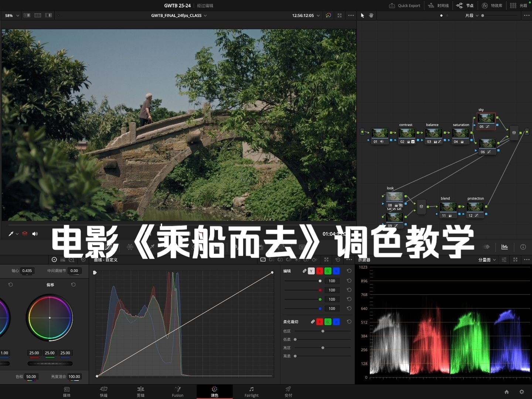
Task: Switch to the 交付 page
Action: point(289,392)
